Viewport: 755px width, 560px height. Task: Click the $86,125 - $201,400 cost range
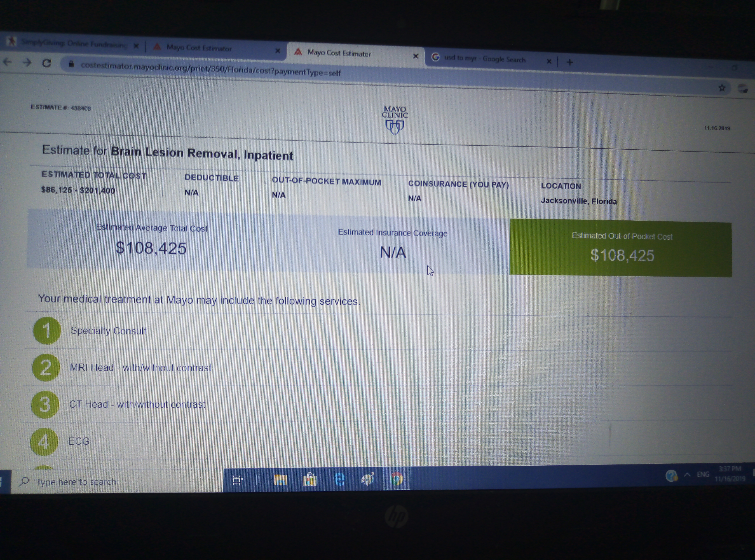[78, 190]
